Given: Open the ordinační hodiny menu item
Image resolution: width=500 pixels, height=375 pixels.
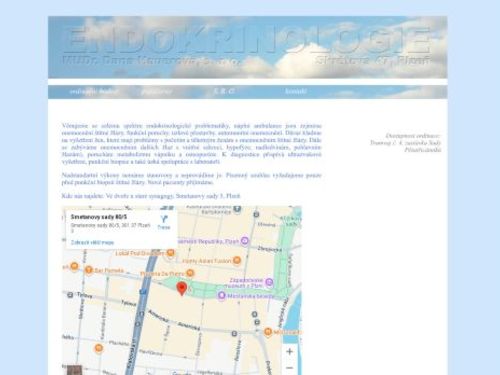Looking at the screenshot, I should point(93,91).
